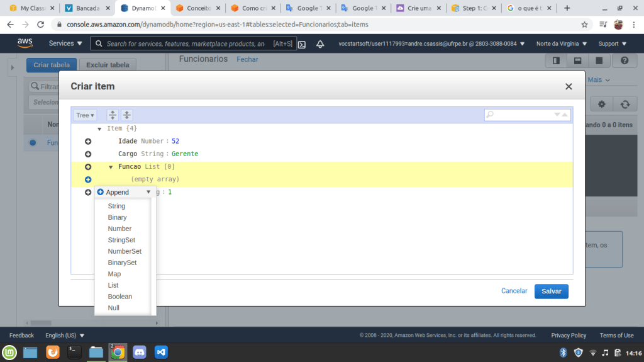The width and height of the screenshot is (644, 362).
Task: Go to the AWS home logo
Action: pos(25,43)
